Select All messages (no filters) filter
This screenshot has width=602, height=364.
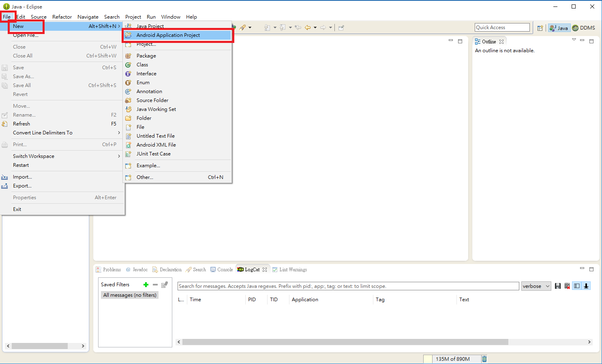pos(130,295)
